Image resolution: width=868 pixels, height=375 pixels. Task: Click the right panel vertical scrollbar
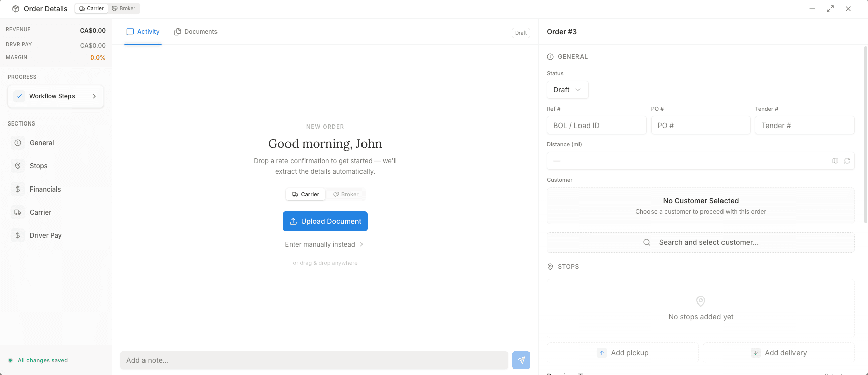point(866,135)
